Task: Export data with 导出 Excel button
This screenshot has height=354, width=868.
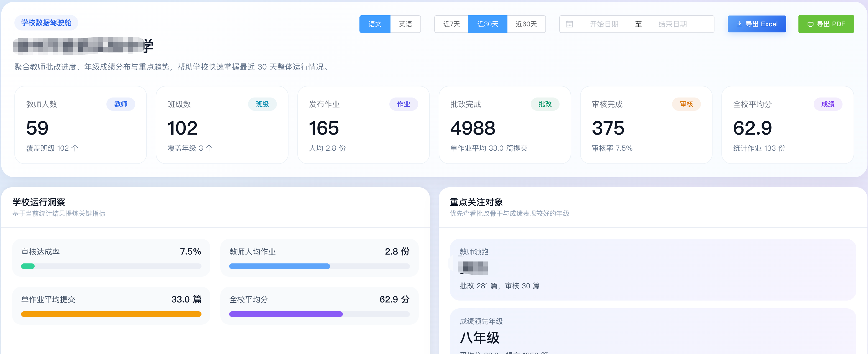Action: (x=757, y=24)
